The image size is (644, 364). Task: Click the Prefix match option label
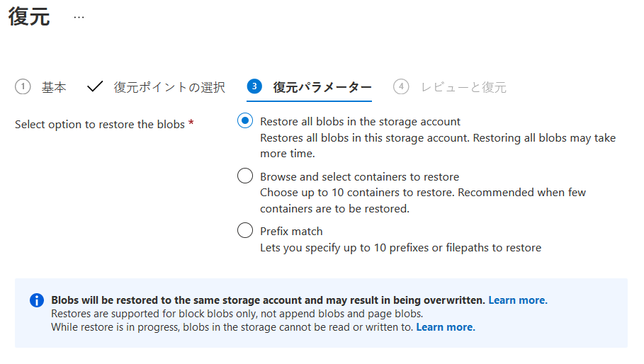[291, 231]
